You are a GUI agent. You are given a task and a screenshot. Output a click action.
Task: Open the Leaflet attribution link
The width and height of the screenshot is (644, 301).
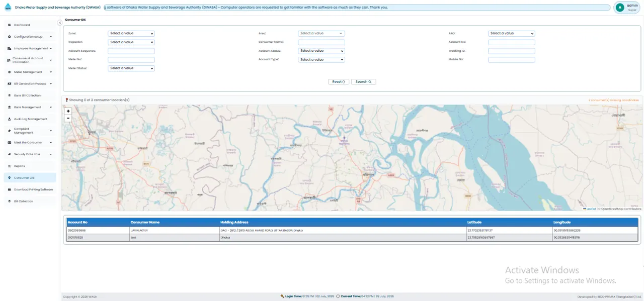[590, 209]
